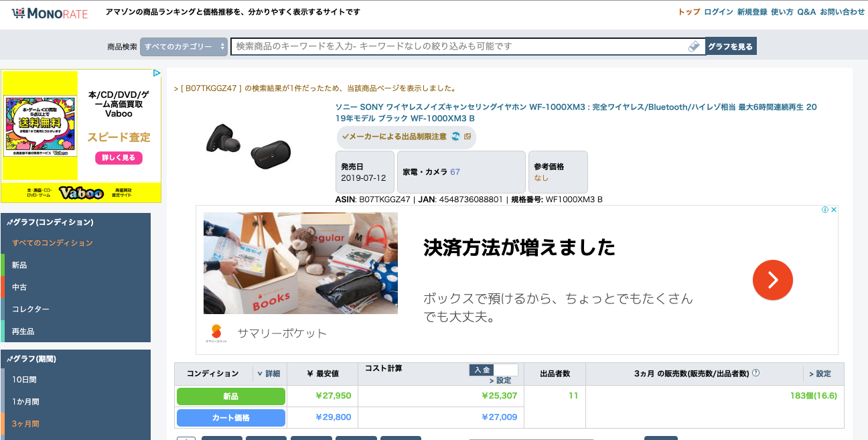Open the すべてのカテゴリー dropdown
The image size is (868, 440).
click(x=184, y=47)
